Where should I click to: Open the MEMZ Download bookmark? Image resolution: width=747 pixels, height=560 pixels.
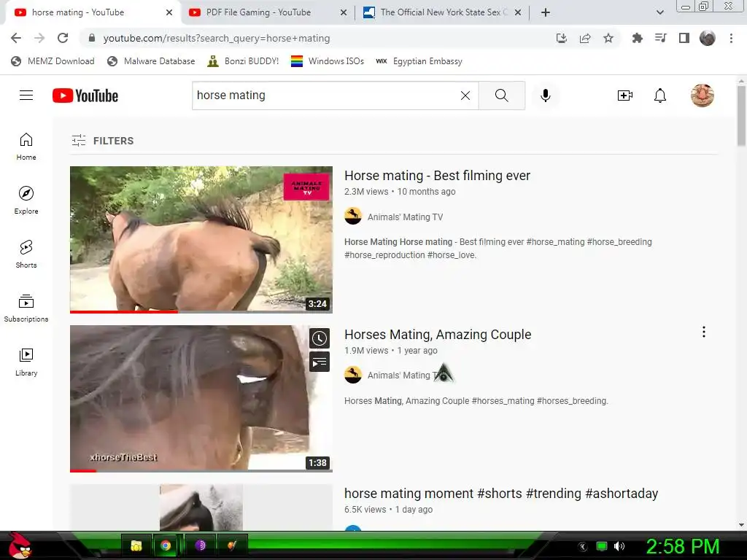(53, 61)
